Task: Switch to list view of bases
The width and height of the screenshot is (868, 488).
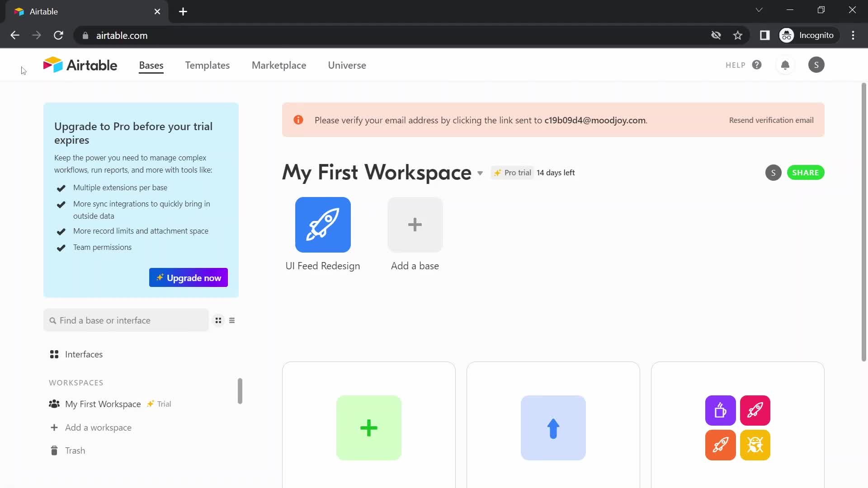Action: pos(232,320)
